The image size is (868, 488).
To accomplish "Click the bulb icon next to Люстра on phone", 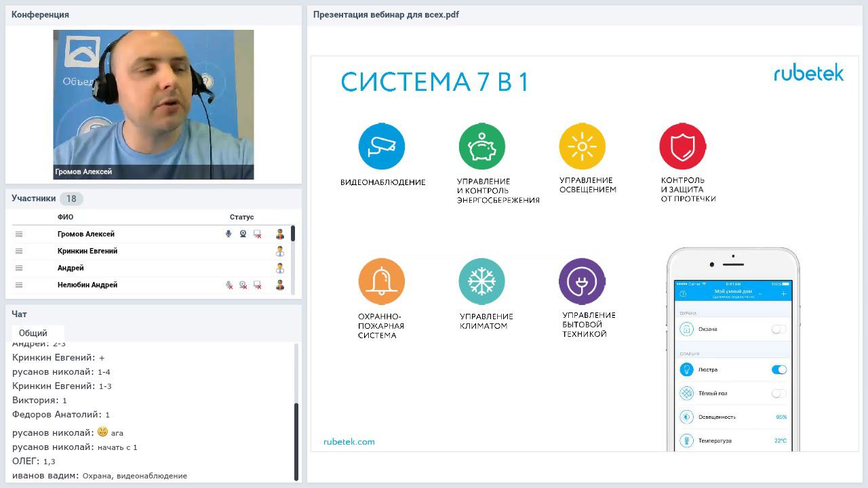I will pyautogui.click(x=687, y=369).
